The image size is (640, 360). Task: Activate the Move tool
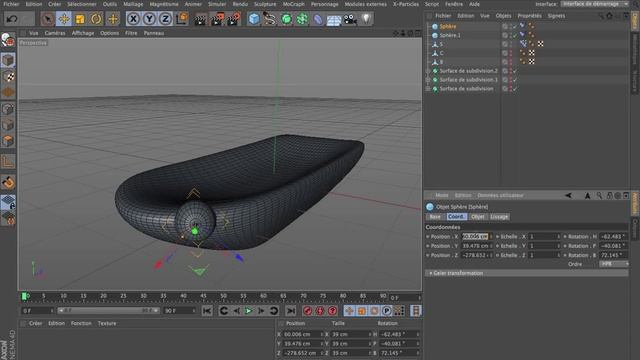(64, 19)
